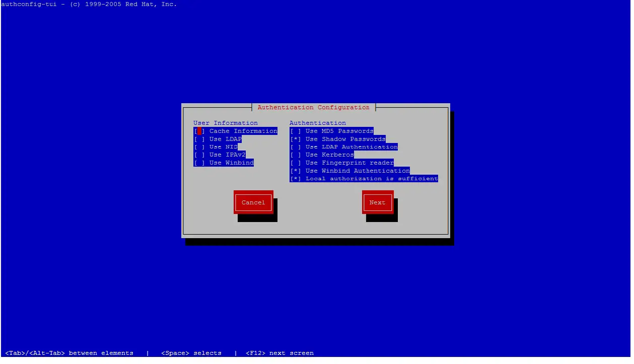Click the Space selects help text

coord(191,352)
